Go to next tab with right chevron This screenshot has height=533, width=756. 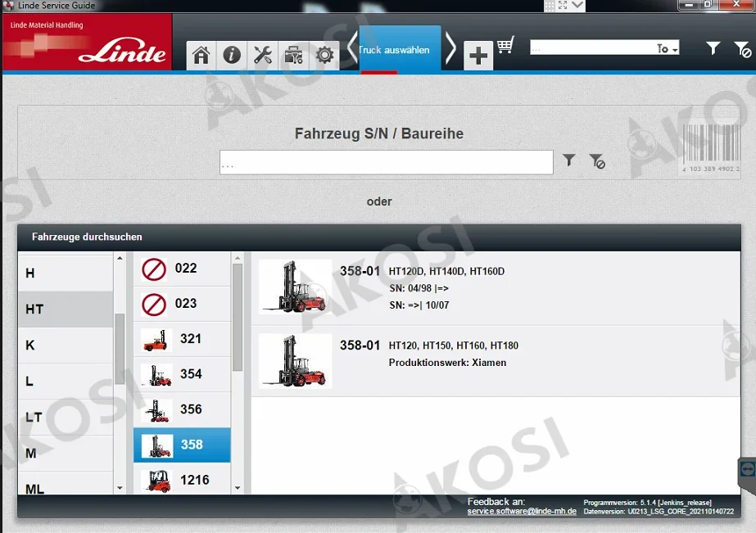(x=450, y=48)
